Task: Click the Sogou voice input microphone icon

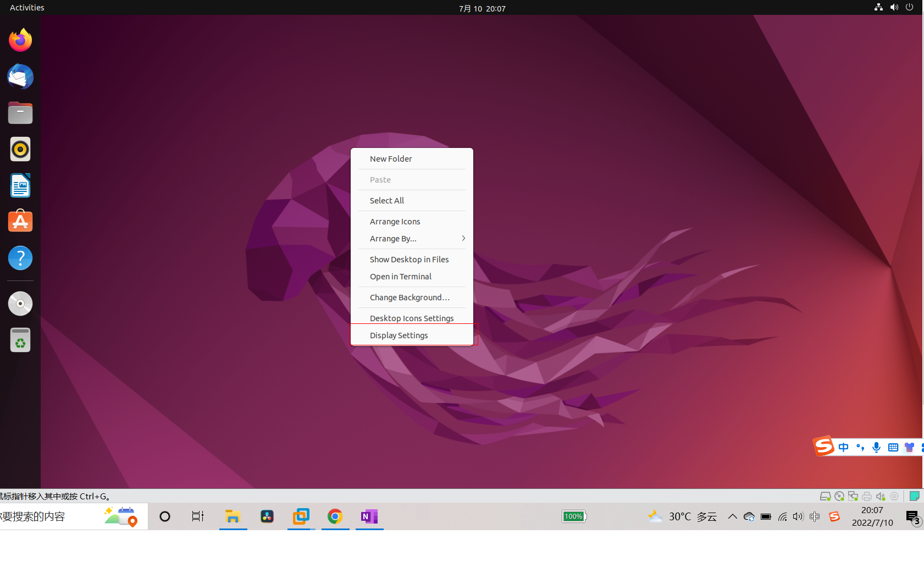Action: coord(876,447)
